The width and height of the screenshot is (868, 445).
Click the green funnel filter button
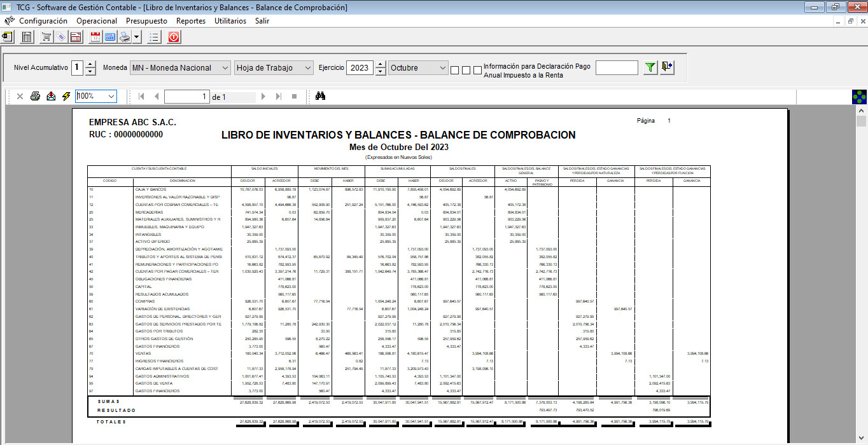click(x=650, y=67)
